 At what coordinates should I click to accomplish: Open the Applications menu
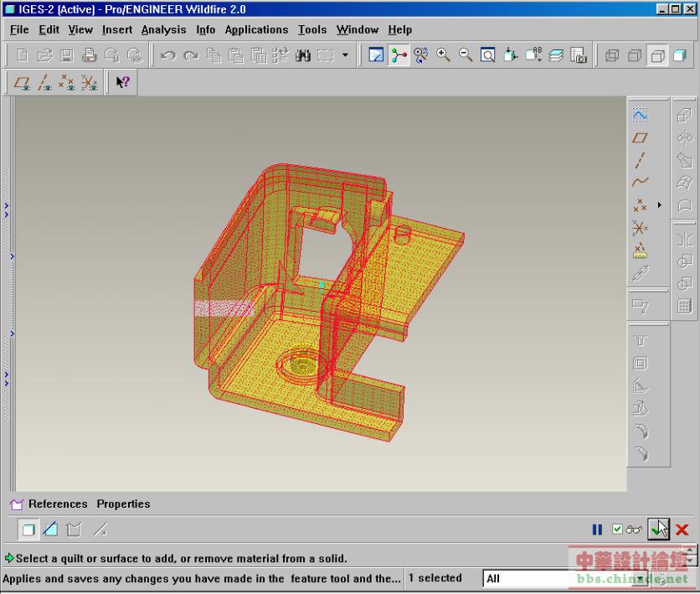[256, 29]
